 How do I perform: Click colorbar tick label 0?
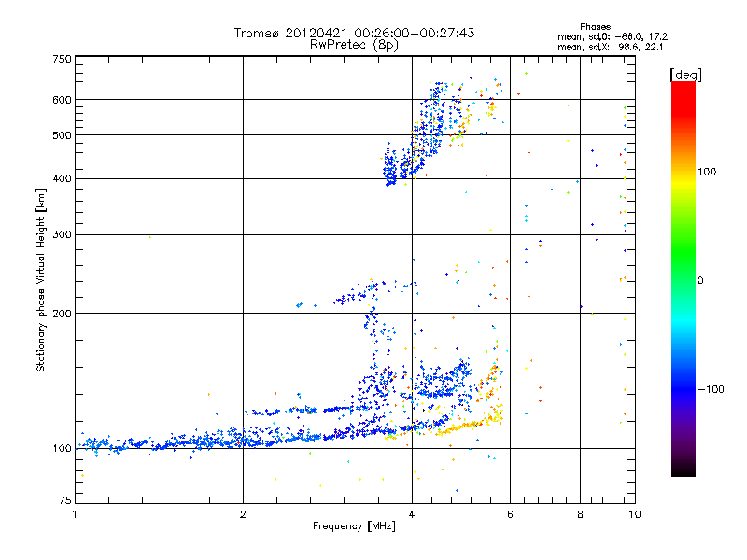699,281
